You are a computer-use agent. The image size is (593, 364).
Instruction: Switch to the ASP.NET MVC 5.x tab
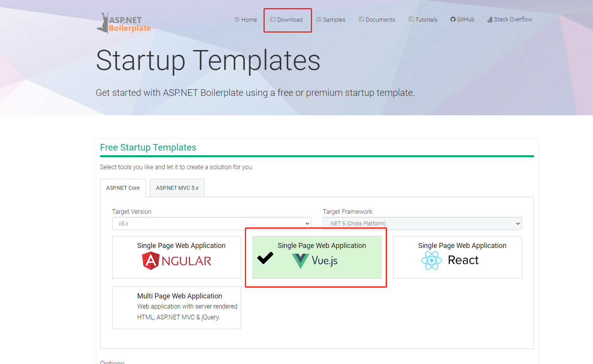(177, 188)
